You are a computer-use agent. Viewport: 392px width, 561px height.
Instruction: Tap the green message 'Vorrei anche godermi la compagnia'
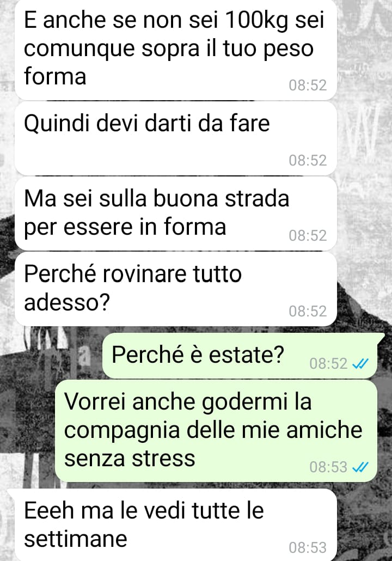click(216, 431)
